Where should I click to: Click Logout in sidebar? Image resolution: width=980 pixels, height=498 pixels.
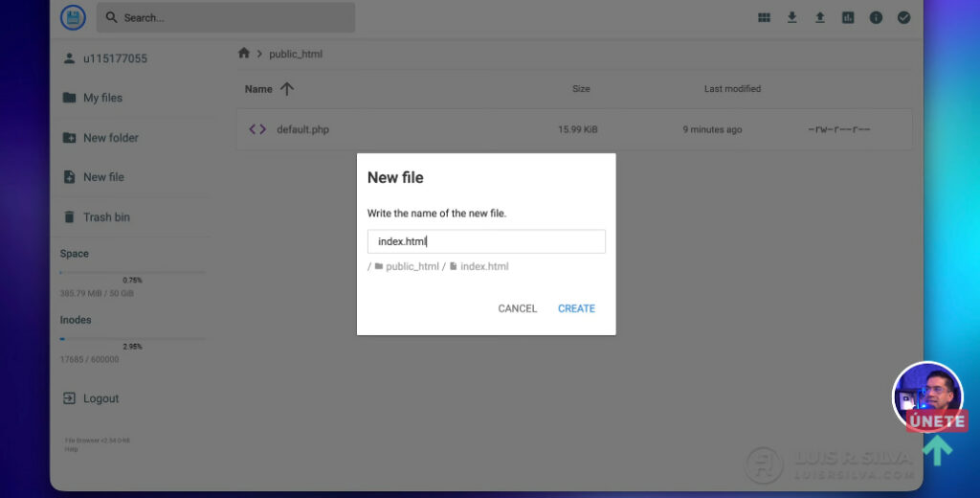pyautogui.click(x=100, y=398)
